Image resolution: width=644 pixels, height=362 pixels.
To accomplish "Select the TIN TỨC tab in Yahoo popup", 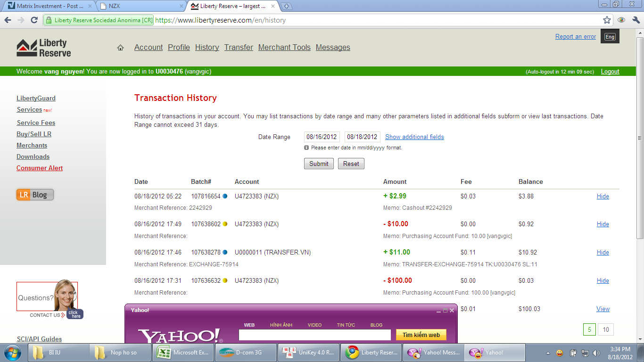I will 346,325.
